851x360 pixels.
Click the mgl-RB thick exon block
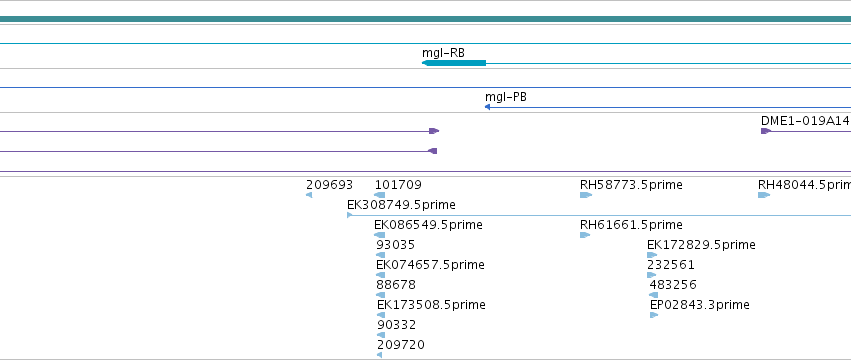coord(454,63)
